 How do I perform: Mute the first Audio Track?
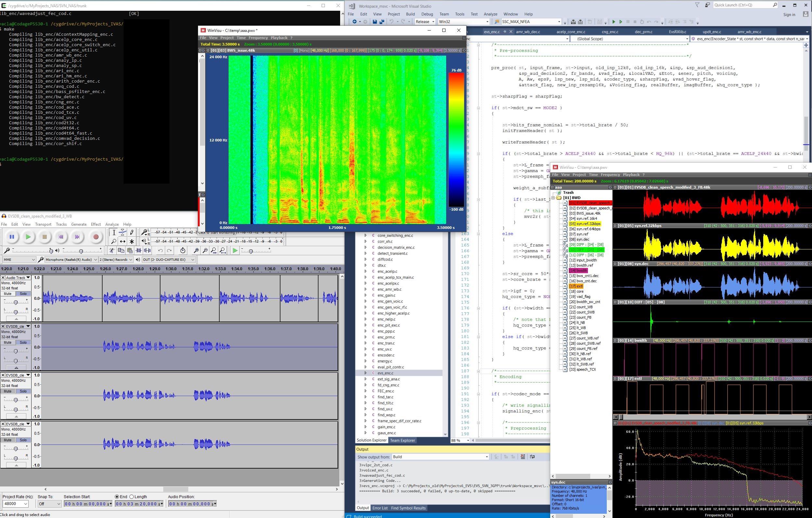tap(8, 294)
